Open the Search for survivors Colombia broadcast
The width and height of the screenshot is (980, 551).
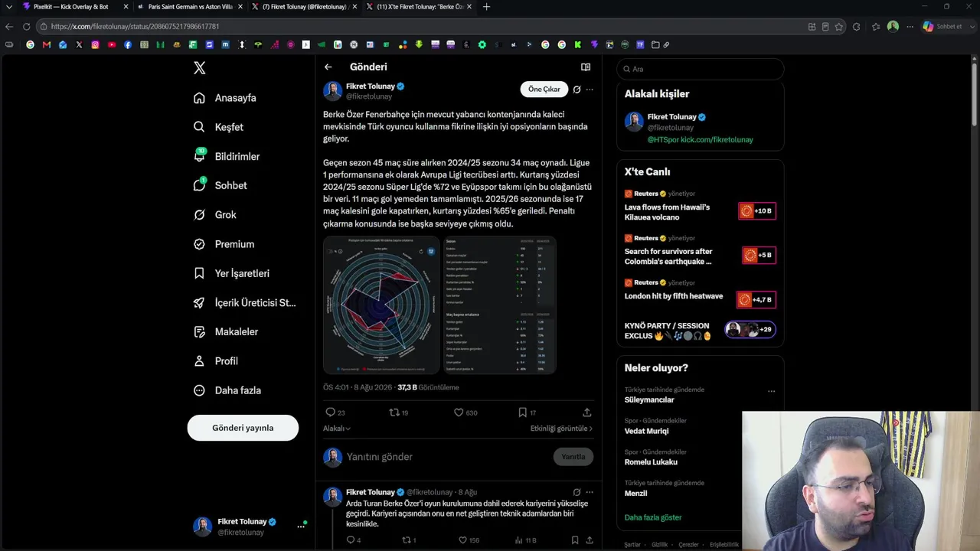[700, 252]
